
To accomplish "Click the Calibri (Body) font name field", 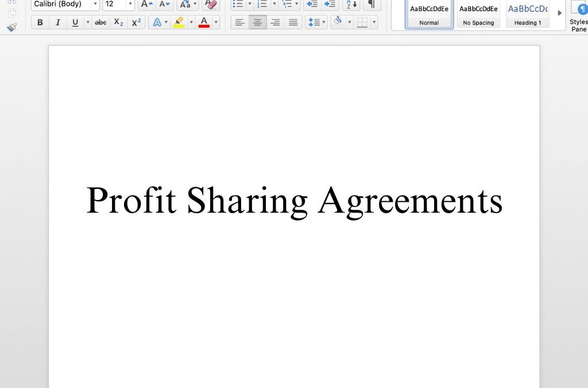I will coord(61,5).
